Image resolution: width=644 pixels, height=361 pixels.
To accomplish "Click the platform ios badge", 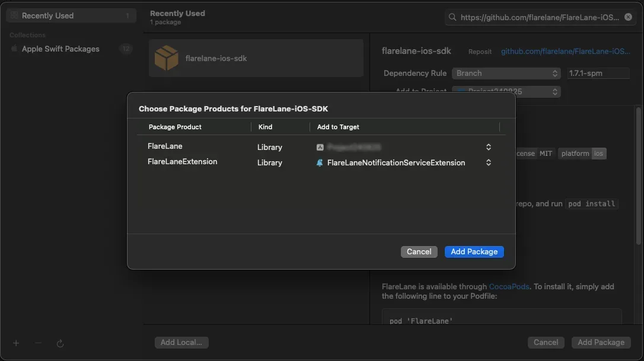I will tap(582, 154).
